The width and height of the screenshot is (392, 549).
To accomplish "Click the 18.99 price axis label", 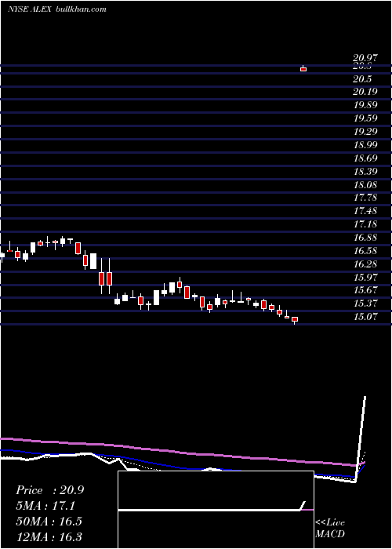I will pyautogui.click(x=365, y=145).
